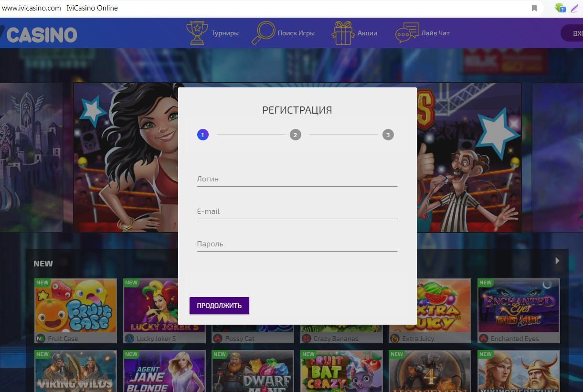Image resolution: width=583 pixels, height=392 pixels.
Task: Click the game search magnifier icon
Action: click(x=263, y=33)
